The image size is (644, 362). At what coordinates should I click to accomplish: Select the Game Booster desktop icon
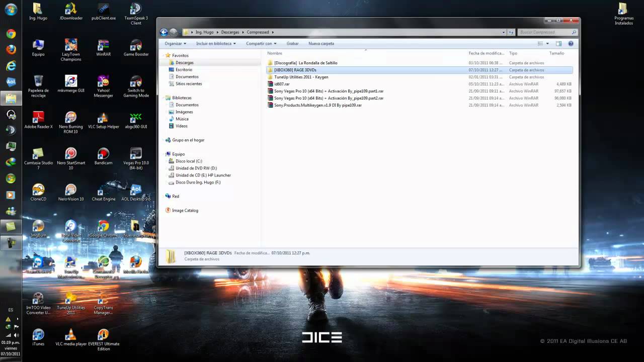point(136,47)
